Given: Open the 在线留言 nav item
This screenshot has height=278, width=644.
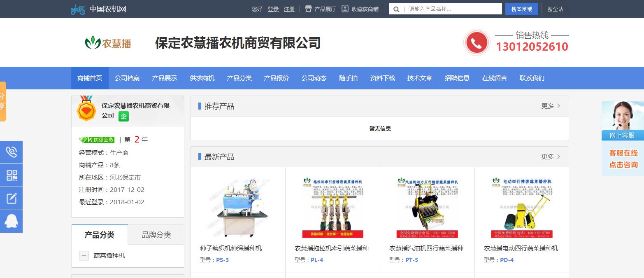Looking at the screenshot, I should pyautogui.click(x=495, y=78).
